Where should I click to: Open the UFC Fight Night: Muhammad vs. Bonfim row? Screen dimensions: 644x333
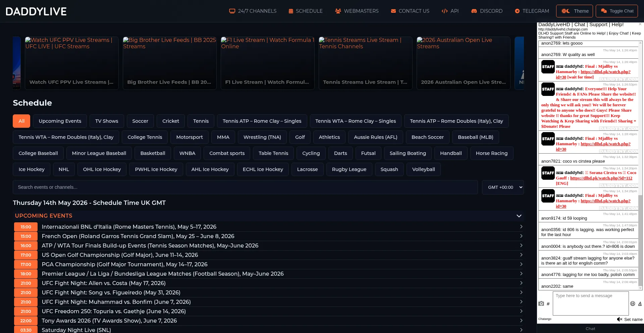click(x=269, y=302)
